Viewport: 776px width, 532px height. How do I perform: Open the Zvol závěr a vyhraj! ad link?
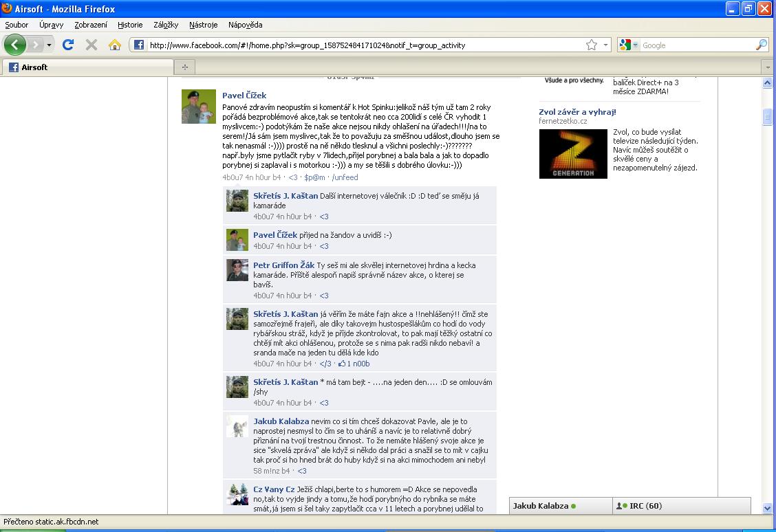[x=577, y=112]
